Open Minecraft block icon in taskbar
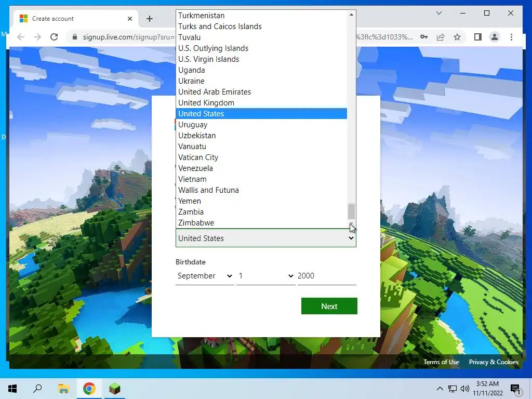 pos(115,389)
